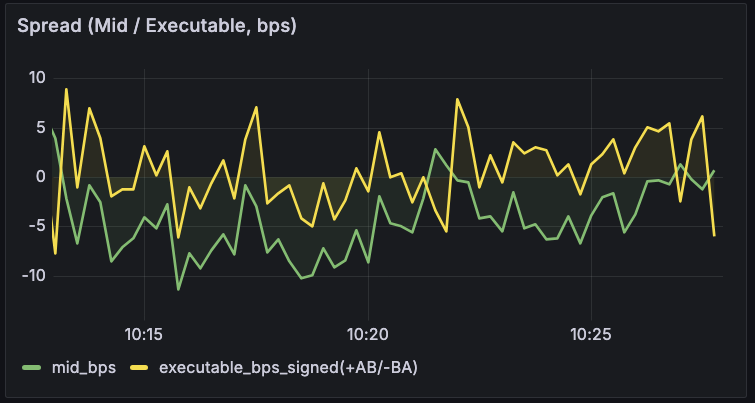755x403 pixels.
Task: Click the yellow line's final point at right edge
Action: (714, 236)
